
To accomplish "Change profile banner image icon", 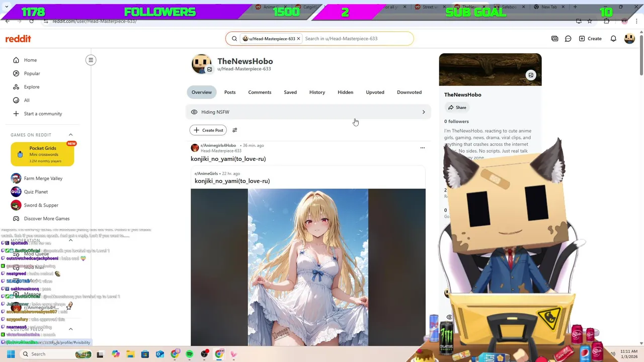I will pyautogui.click(x=531, y=75).
